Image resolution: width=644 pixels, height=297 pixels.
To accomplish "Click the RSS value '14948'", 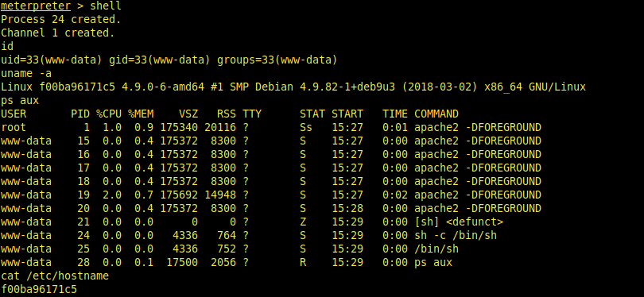I will pyautogui.click(x=220, y=195).
